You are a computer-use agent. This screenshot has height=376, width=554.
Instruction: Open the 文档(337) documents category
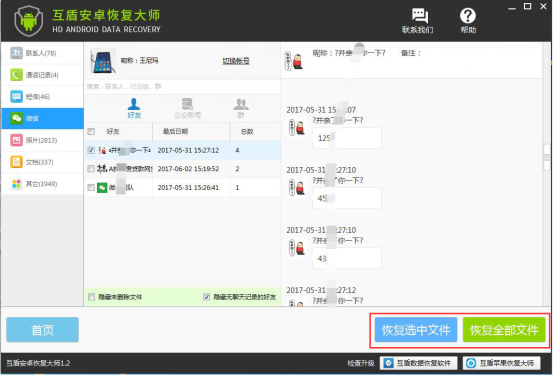(42, 162)
